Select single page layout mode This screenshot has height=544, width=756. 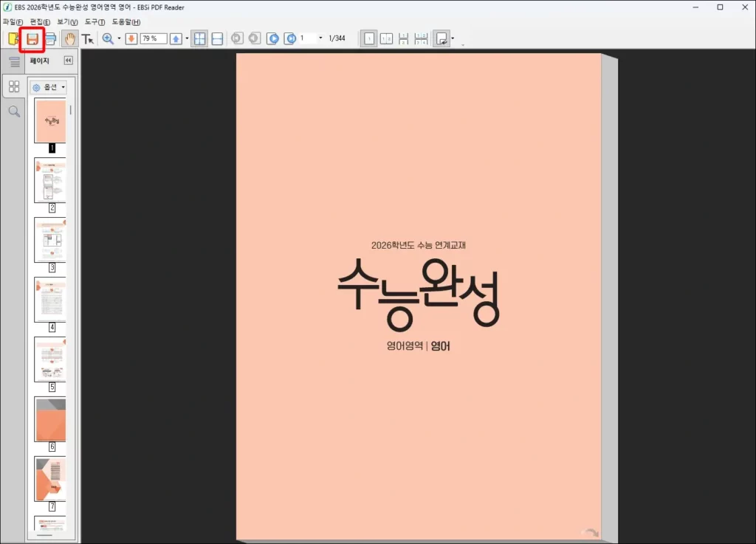click(369, 38)
